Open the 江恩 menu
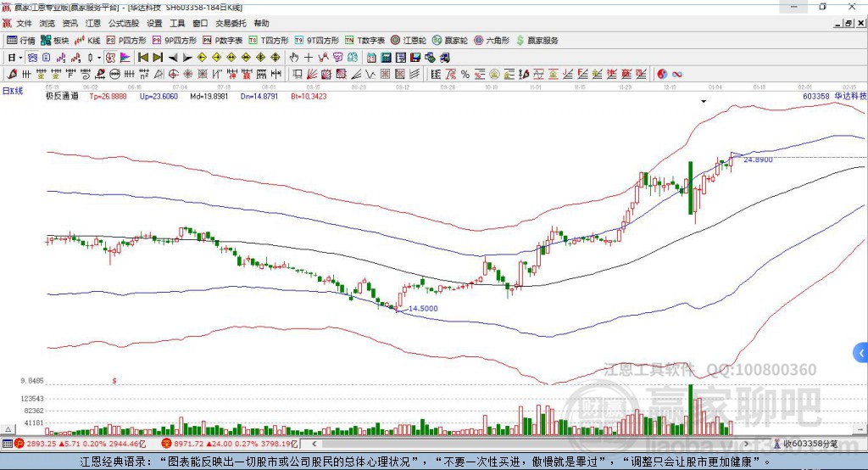 coord(93,23)
